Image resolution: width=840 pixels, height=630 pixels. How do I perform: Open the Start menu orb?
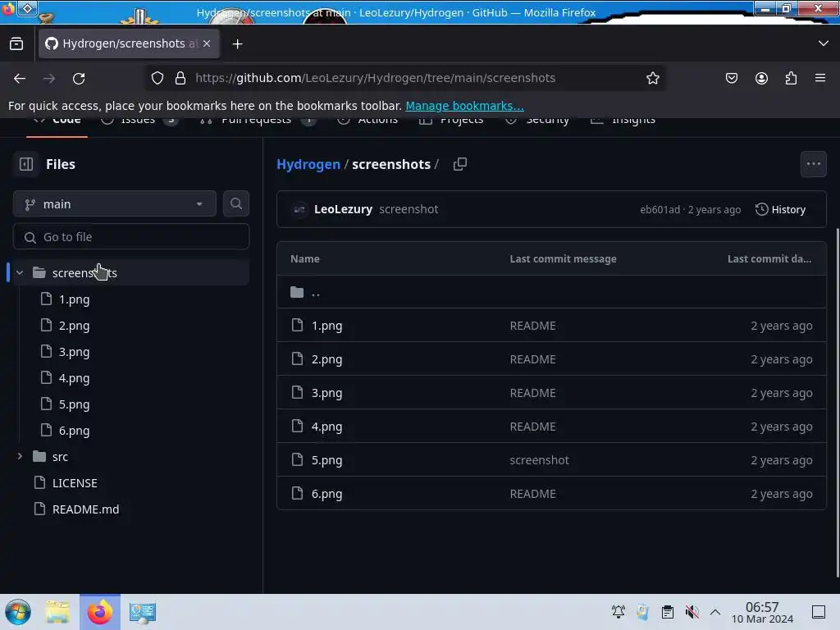tap(18, 612)
